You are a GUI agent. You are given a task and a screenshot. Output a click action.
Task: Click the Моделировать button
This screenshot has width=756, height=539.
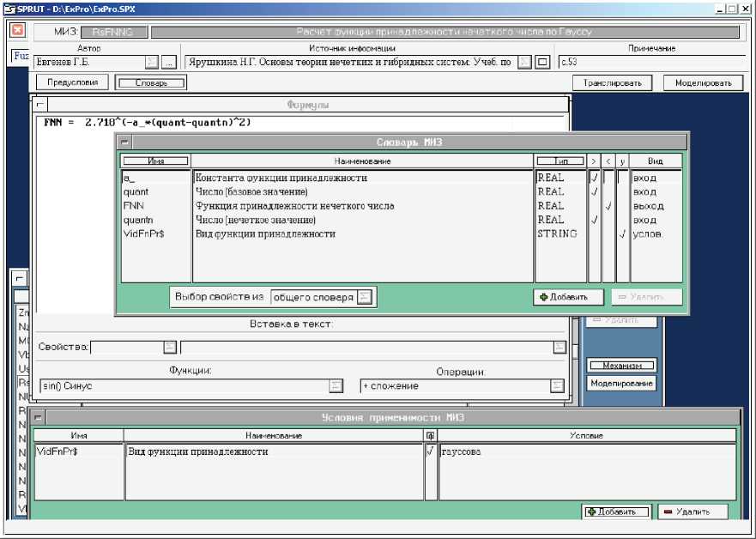pos(703,83)
